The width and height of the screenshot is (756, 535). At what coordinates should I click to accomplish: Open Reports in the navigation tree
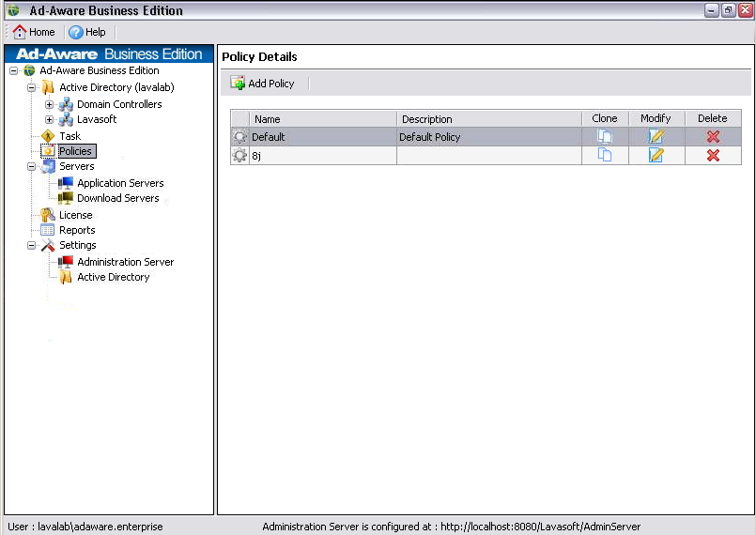77,230
